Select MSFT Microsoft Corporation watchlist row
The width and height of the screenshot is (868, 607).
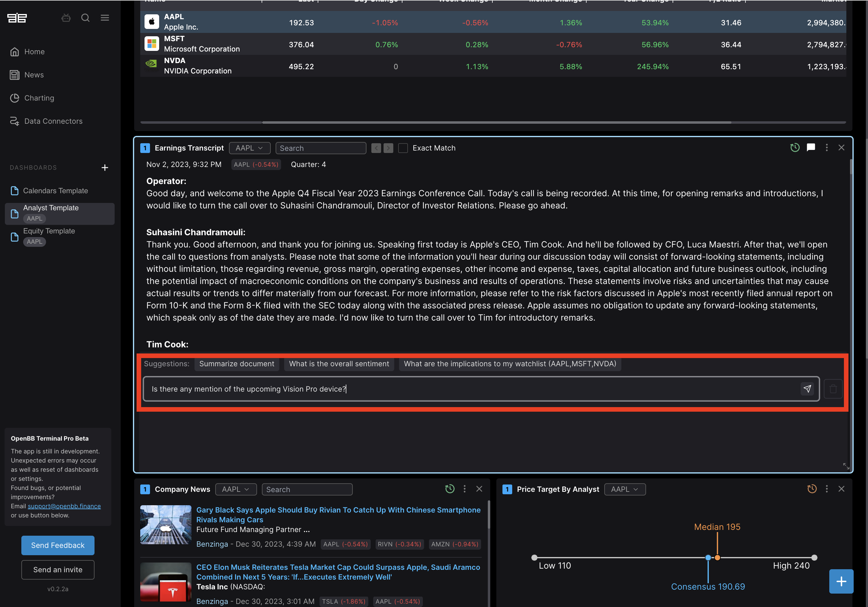pos(493,44)
